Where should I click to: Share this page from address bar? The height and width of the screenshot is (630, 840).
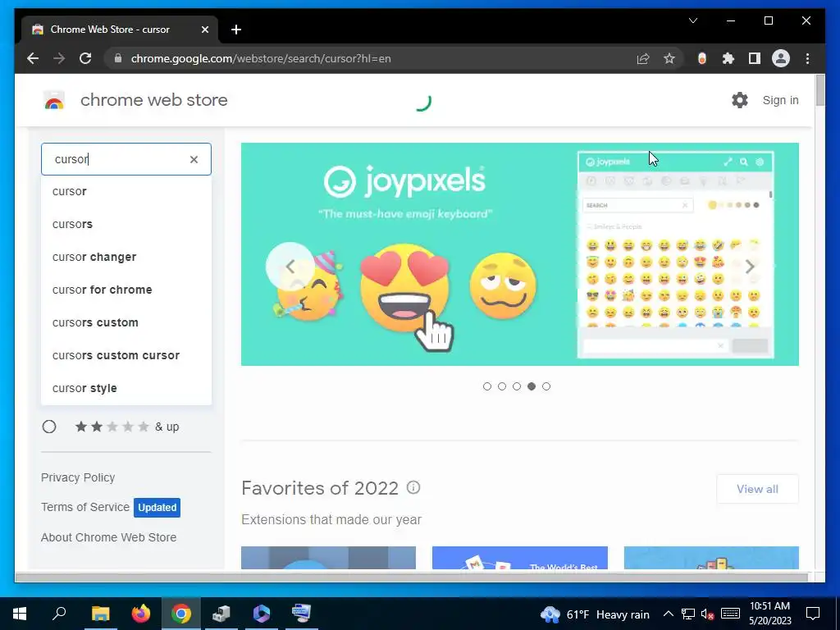[643, 58]
